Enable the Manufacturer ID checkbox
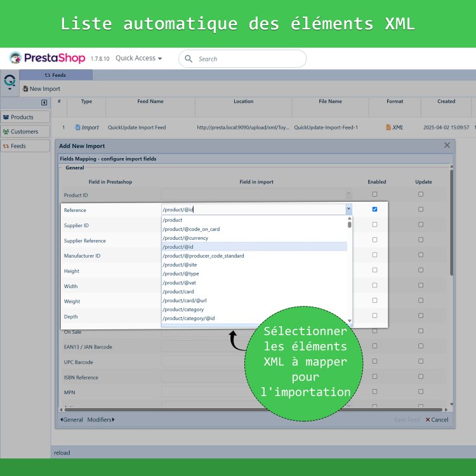 pos(374,255)
